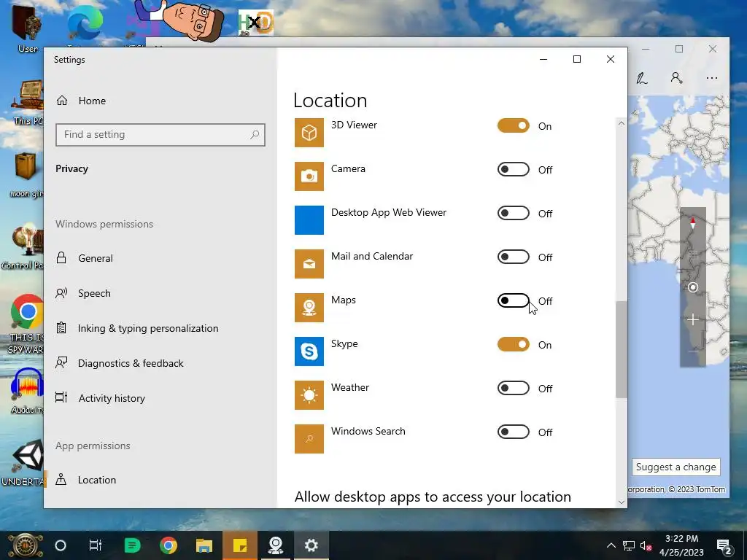
Task: Turn on location for Camera
Action: tap(513, 169)
